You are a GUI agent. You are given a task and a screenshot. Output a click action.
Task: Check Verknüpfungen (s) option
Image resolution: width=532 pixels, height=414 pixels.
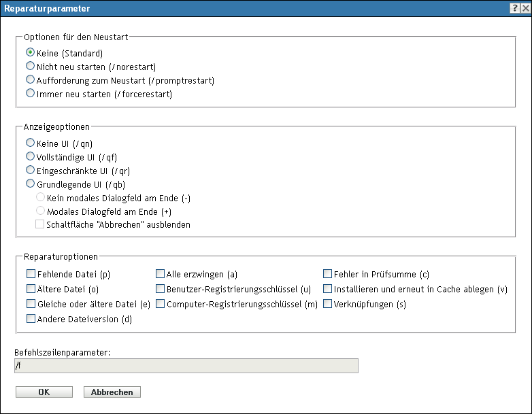pos(328,304)
